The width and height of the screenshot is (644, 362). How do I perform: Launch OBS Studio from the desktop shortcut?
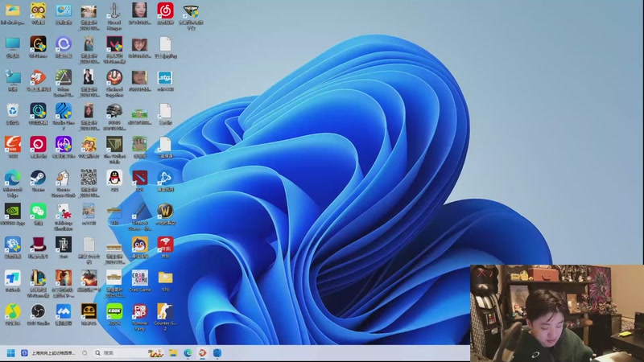[38, 311]
